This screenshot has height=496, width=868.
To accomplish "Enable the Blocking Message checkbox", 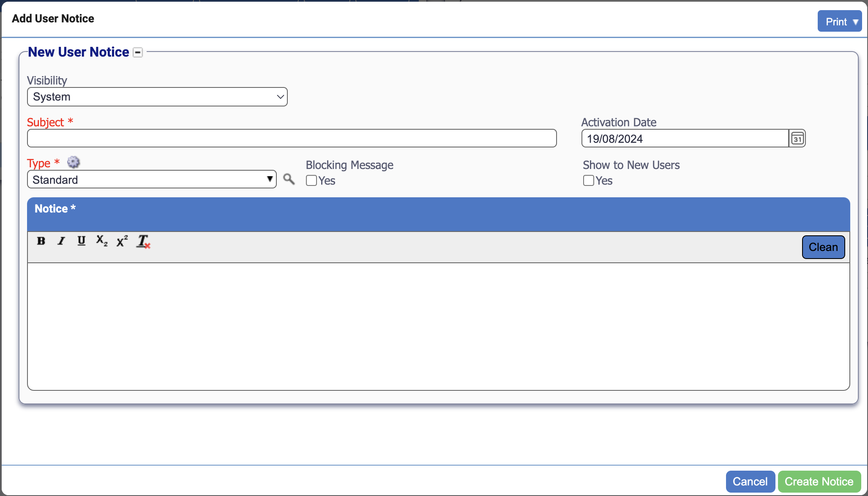I will (311, 180).
